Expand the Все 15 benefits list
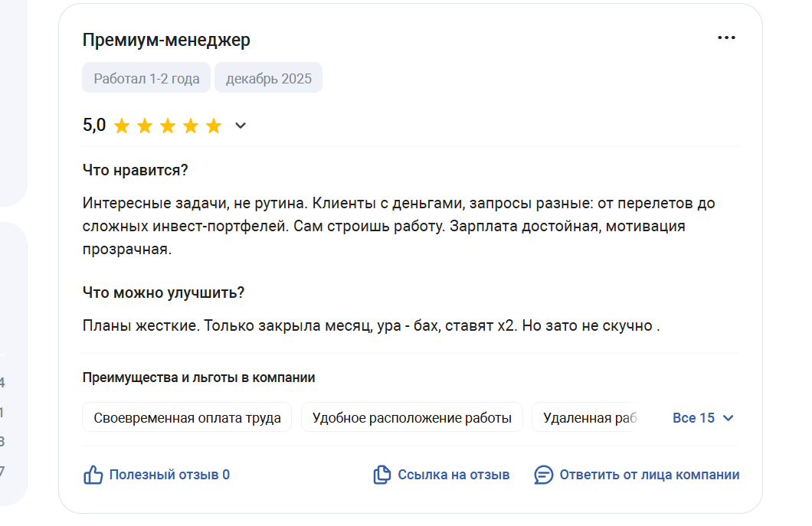Image resolution: width=812 pixels, height=526 pixels. (x=703, y=418)
